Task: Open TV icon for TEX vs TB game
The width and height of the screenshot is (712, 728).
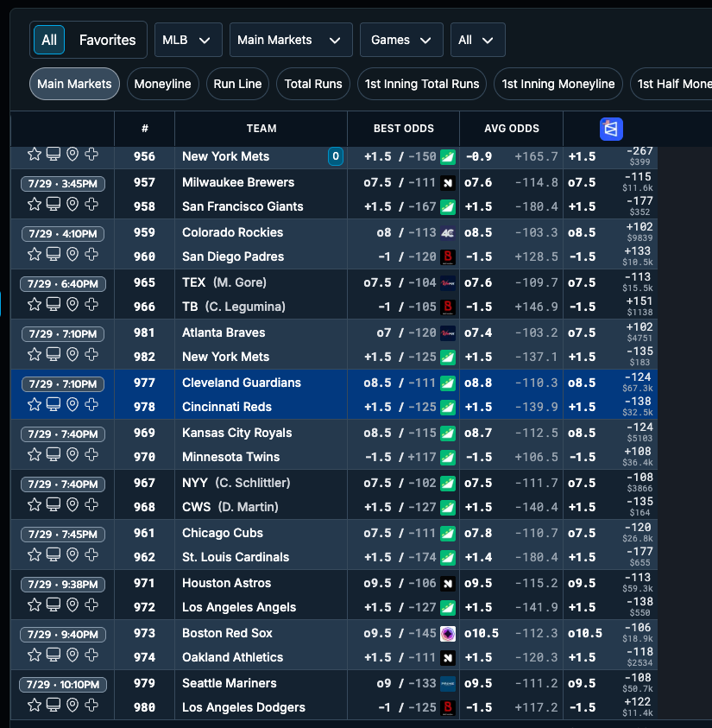Action: pos(54,305)
